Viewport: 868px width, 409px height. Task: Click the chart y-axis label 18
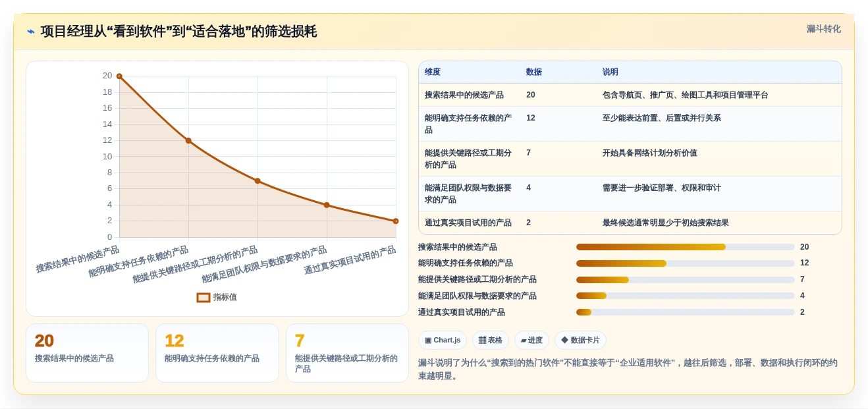(x=107, y=92)
